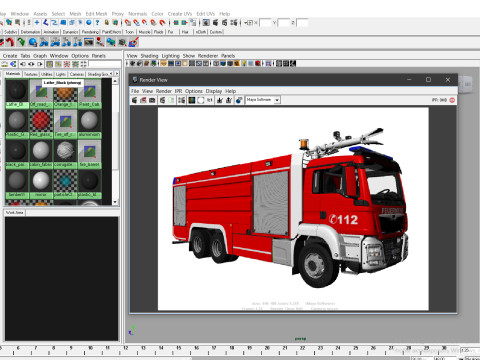Open the Edit Mesh main menu
The height and width of the screenshot is (360, 480).
96,14
